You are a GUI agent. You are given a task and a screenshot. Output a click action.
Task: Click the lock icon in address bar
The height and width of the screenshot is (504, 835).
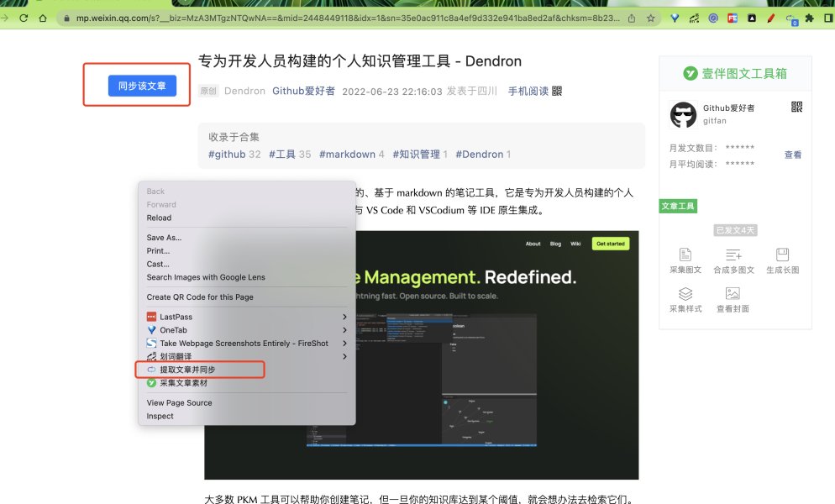coord(66,18)
